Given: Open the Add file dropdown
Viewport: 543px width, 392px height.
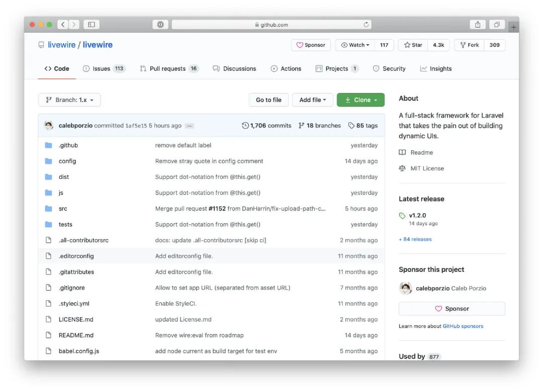Looking at the screenshot, I should pos(313,100).
